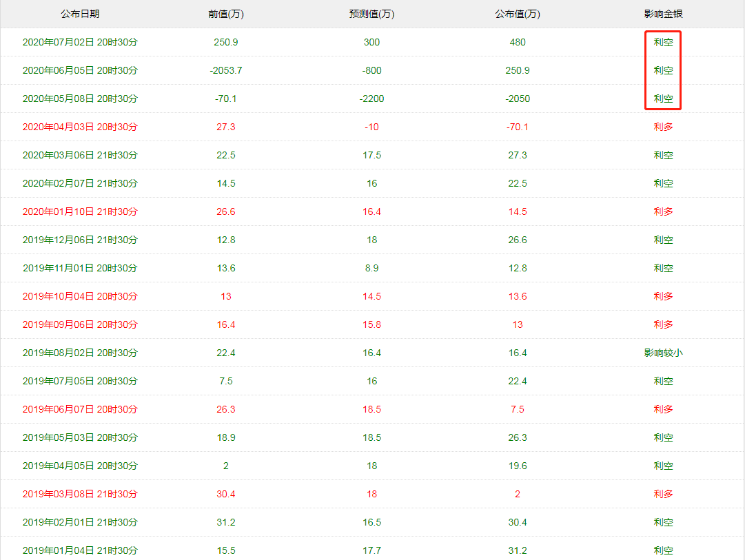Click 利多 in the 2019年09月06日 row
This screenshot has height=560, width=745.
[x=663, y=324]
